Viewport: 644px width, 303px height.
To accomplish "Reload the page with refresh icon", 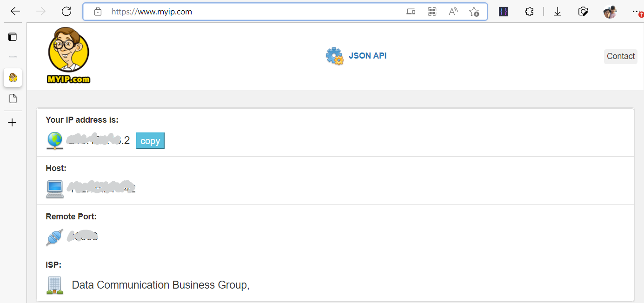I will (66, 12).
